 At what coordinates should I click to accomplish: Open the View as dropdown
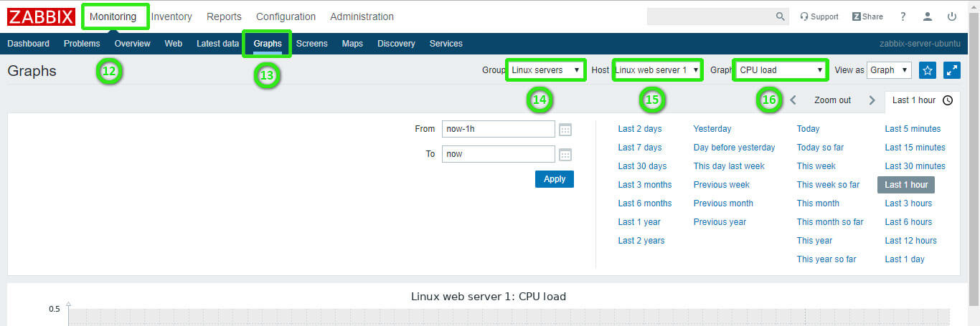(x=890, y=70)
